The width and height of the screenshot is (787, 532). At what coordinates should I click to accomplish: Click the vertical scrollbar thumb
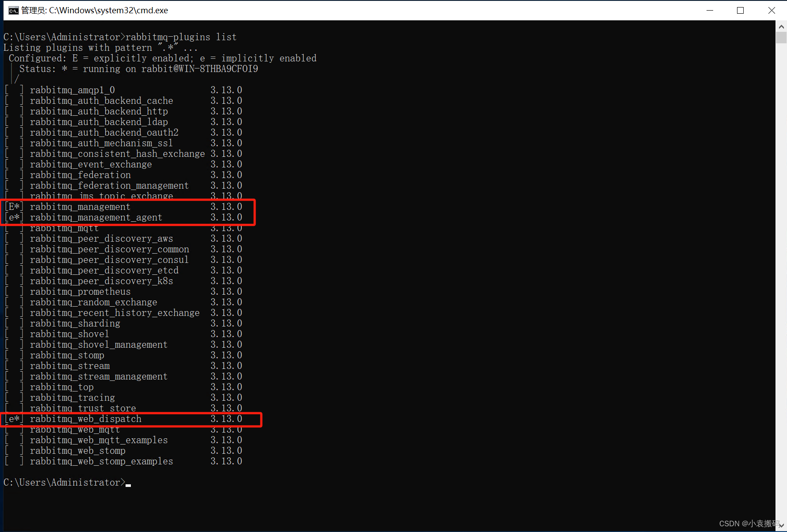coord(781,38)
